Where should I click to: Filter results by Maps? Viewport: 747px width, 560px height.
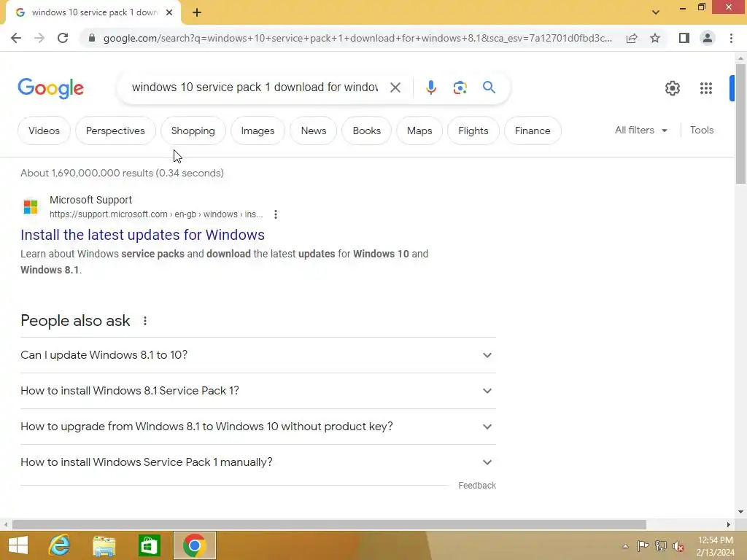tap(419, 131)
